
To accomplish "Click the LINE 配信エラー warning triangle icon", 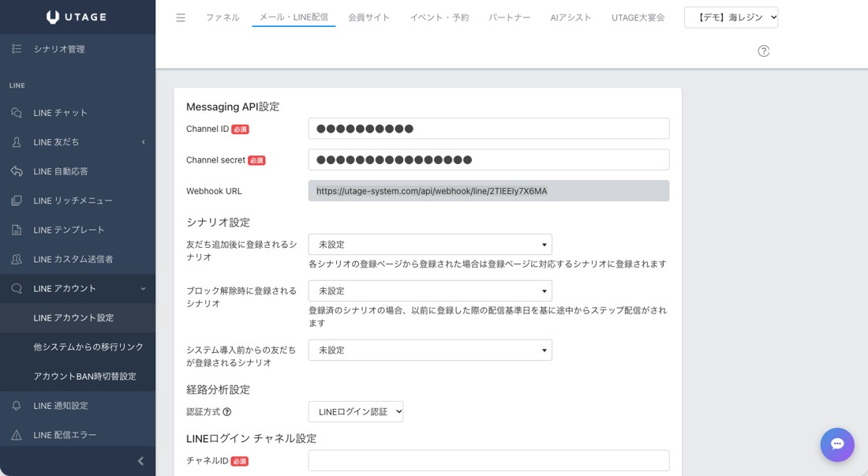I will tap(17, 435).
